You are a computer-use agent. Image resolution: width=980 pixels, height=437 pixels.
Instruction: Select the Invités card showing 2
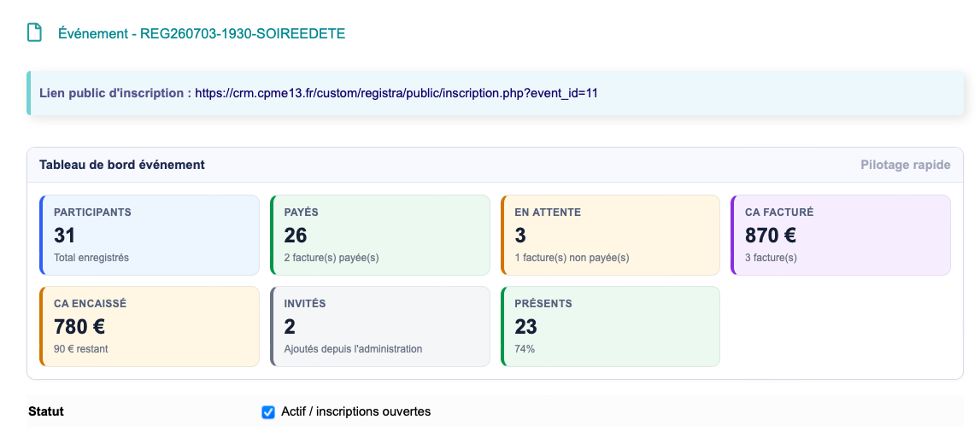tap(380, 327)
